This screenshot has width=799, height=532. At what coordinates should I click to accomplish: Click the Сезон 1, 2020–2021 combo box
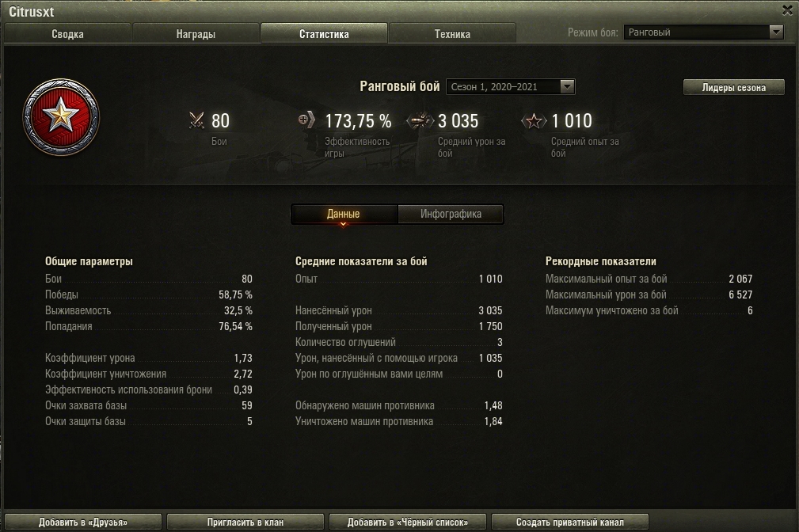tap(511, 86)
